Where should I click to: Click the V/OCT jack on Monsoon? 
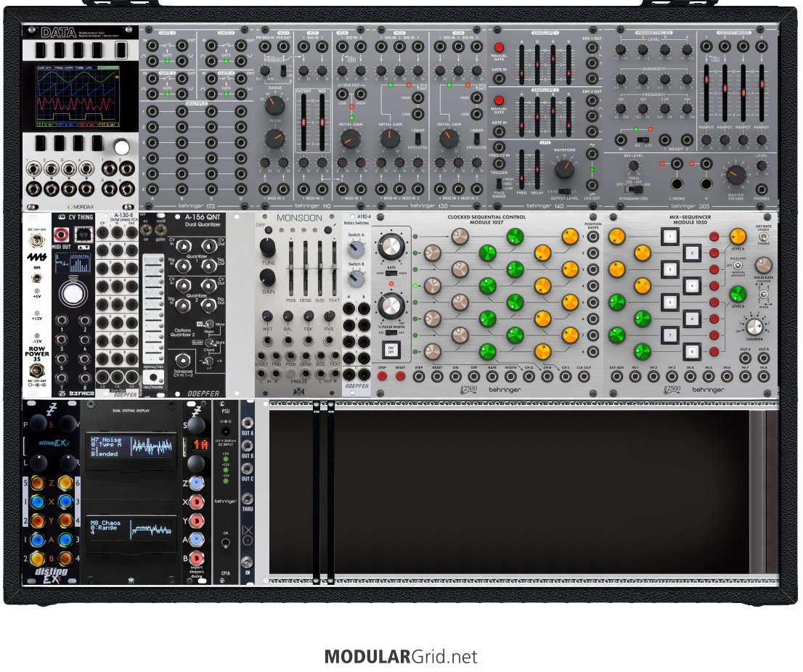click(261, 356)
